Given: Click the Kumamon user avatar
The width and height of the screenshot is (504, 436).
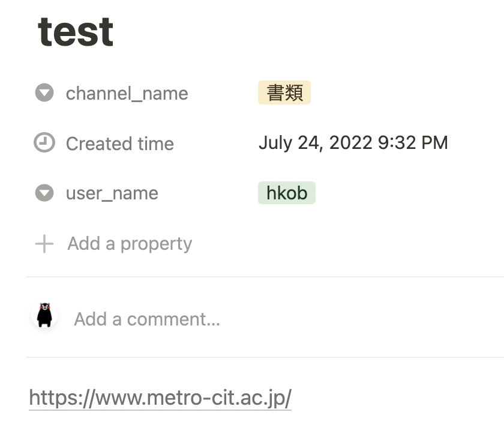Looking at the screenshot, I should tap(44, 315).
